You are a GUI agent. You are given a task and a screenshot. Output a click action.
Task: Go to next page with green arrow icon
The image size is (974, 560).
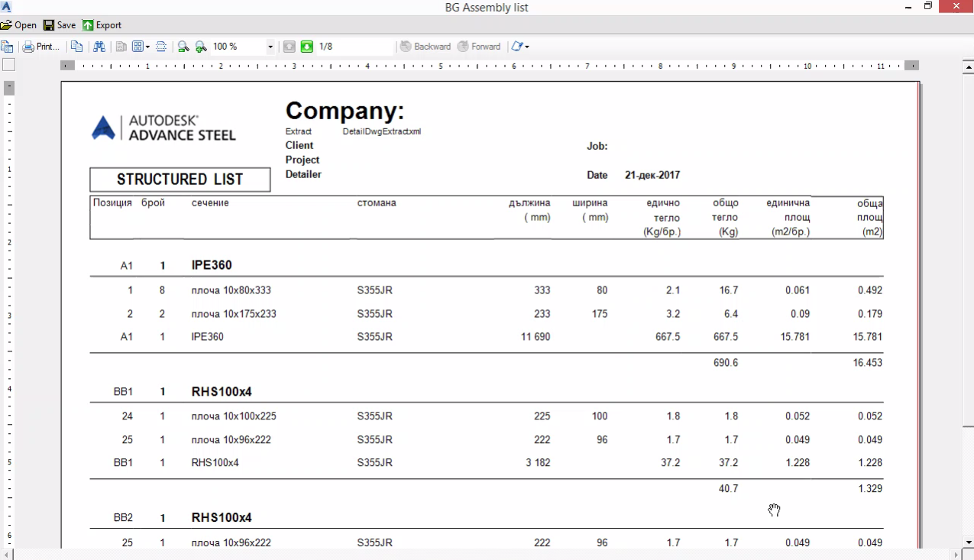(x=306, y=47)
